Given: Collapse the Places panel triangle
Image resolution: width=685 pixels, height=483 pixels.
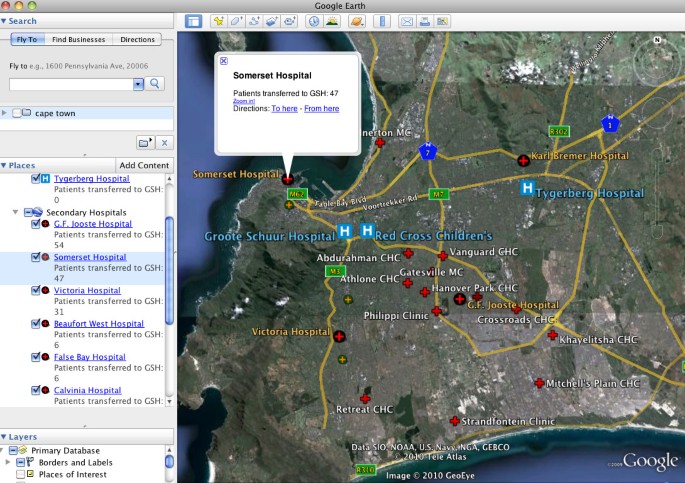Looking at the screenshot, I should point(3,165).
